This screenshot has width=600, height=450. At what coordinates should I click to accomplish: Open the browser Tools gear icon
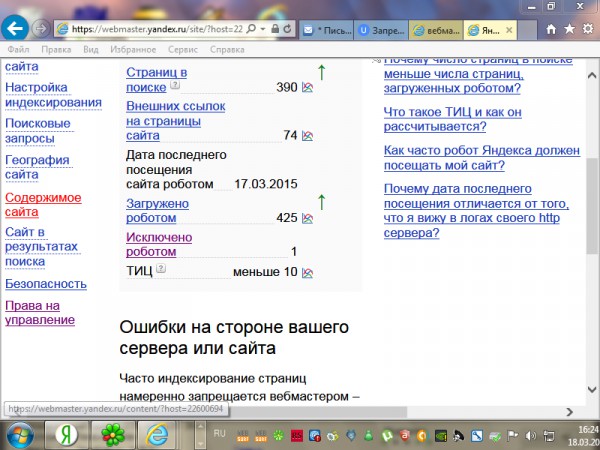click(588, 29)
